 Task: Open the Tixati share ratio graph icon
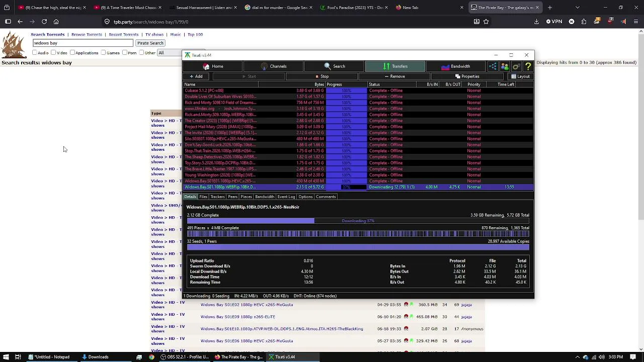click(x=493, y=66)
